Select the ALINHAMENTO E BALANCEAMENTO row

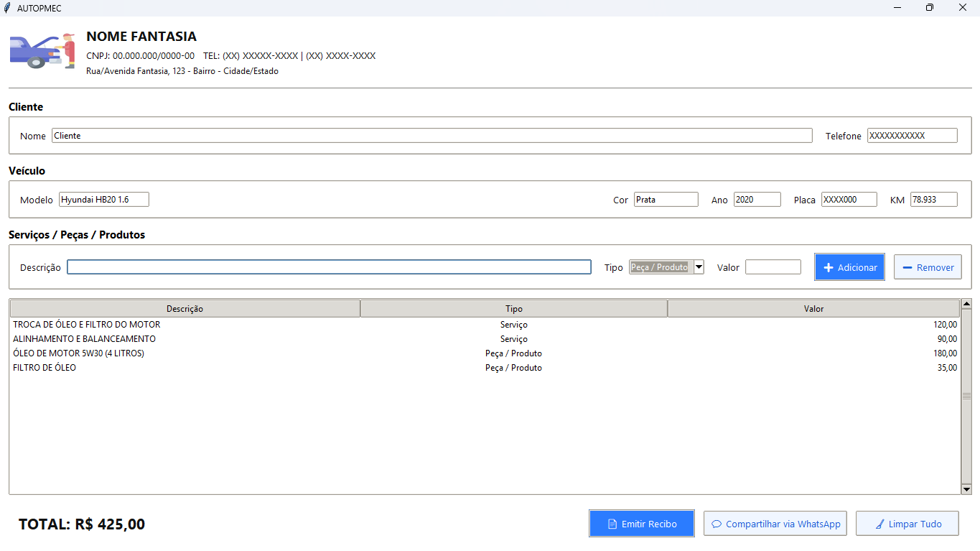84,339
